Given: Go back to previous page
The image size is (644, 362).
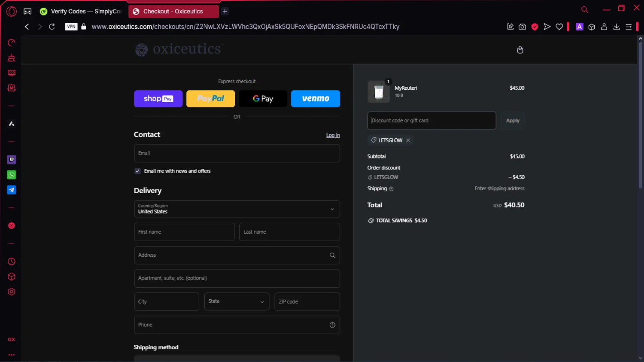Looking at the screenshot, I should coord(27,27).
